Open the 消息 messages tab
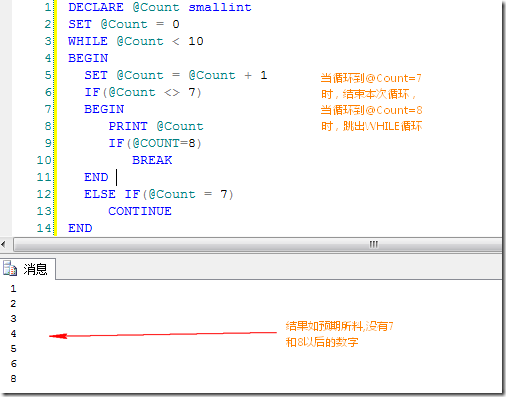Image resolution: width=506 pixels, height=397 pixels. pyautogui.click(x=28, y=269)
